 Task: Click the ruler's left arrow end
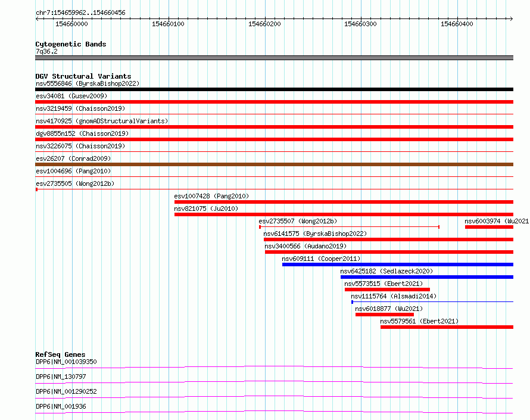[x=37, y=19]
